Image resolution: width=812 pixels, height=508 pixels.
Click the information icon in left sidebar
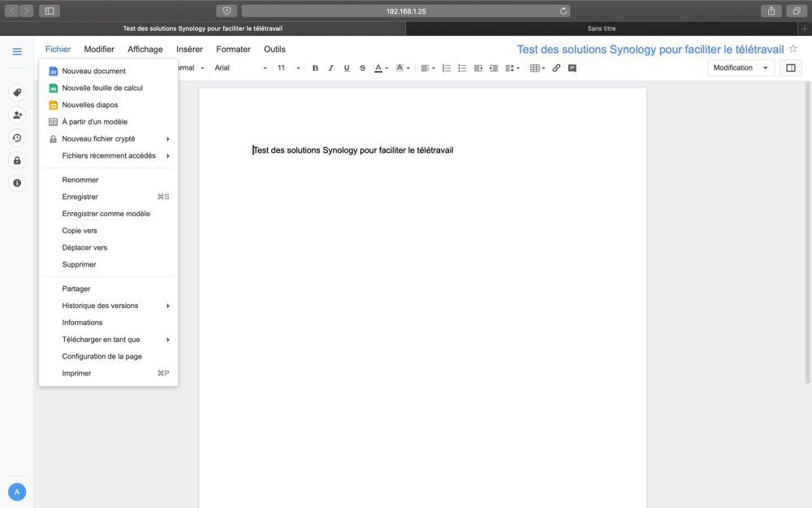(17, 183)
